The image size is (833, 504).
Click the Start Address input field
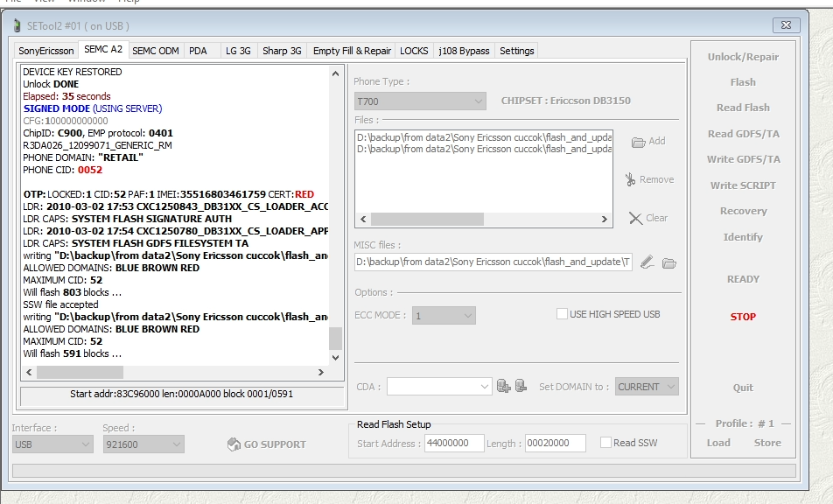click(x=454, y=444)
